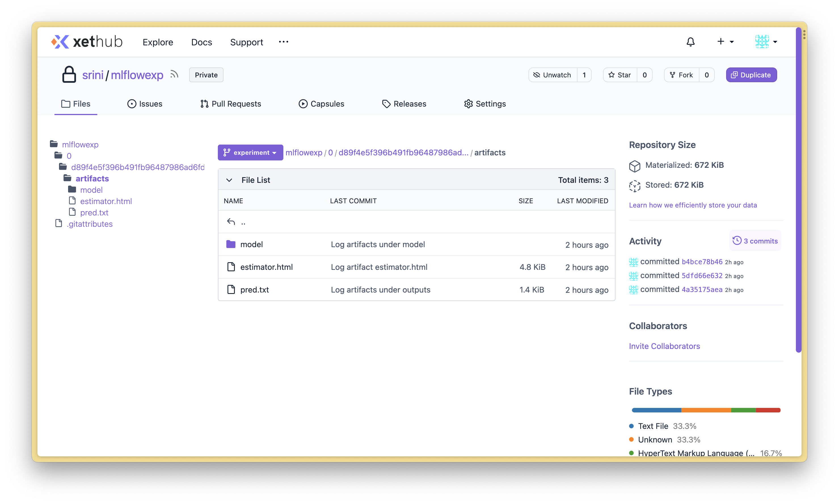Image resolution: width=839 pixels, height=504 pixels.
Task: Click the notification bell icon
Action: pos(690,42)
